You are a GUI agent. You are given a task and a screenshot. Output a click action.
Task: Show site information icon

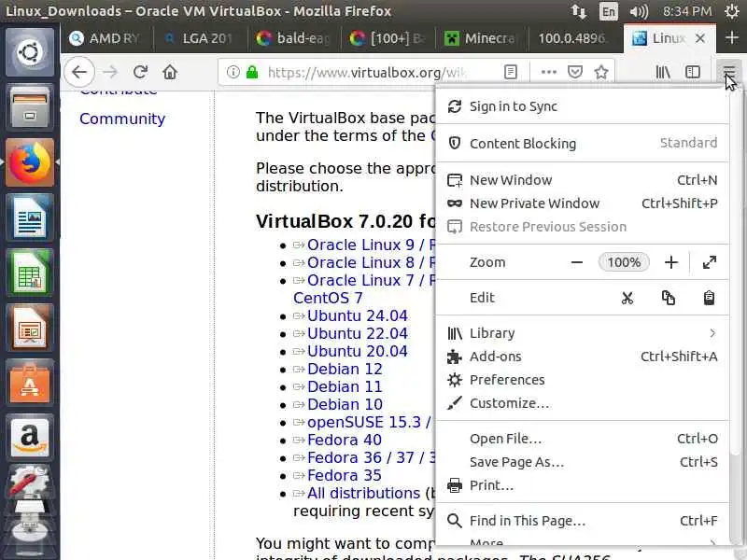pos(233,72)
